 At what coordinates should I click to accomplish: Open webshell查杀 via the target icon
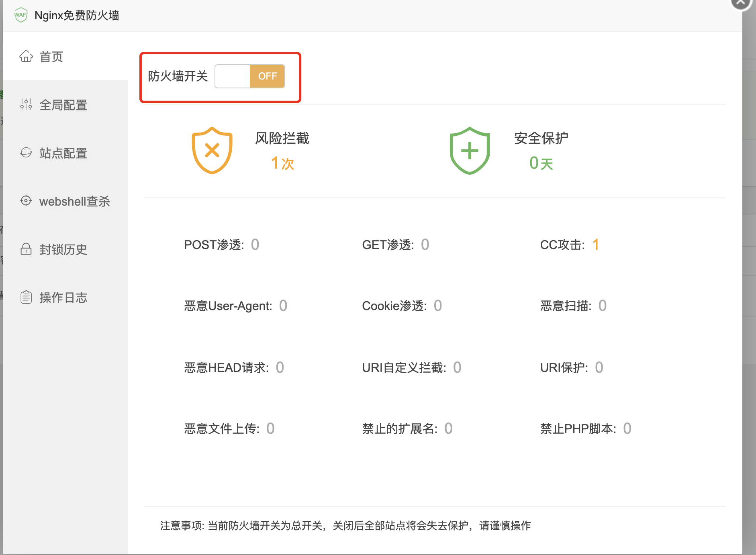pyautogui.click(x=26, y=201)
